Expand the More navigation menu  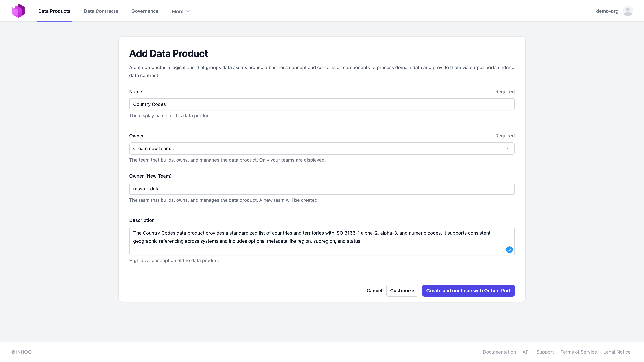coord(181,11)
